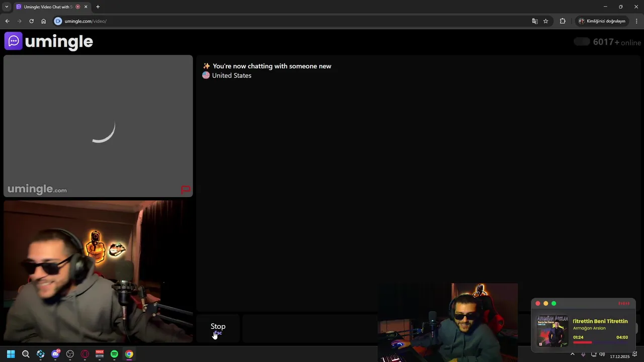Click green maximize dot on music widget
Screen dimensions: 644x362
[x=554, y=304]
